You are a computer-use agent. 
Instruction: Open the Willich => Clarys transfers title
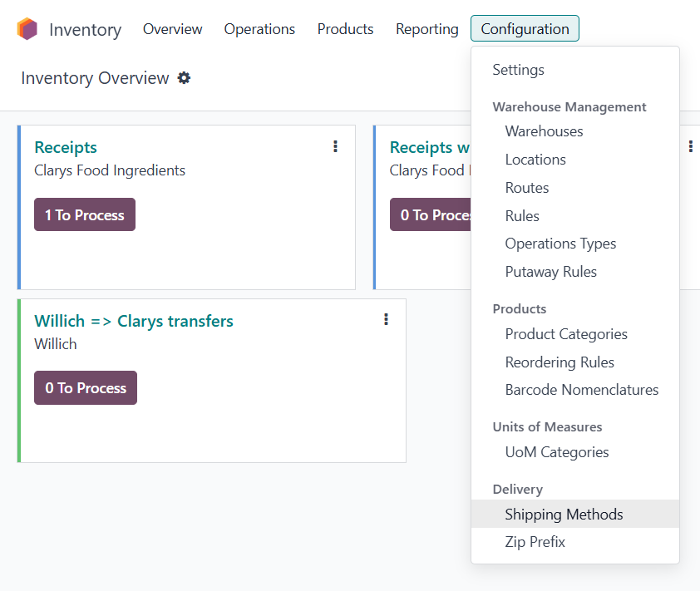[134, 321]
